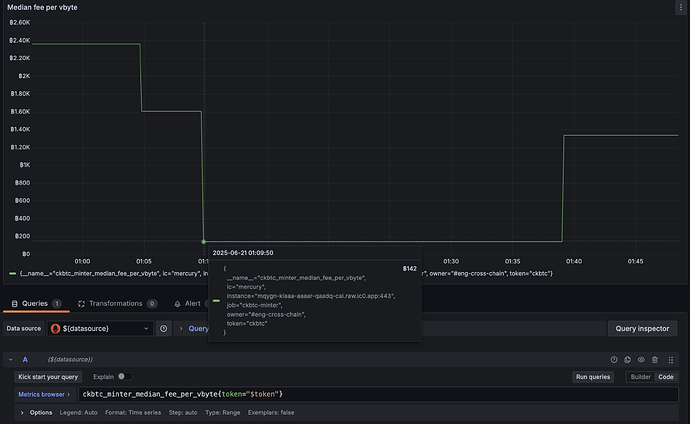Open the data source help icon

(163, 329)
